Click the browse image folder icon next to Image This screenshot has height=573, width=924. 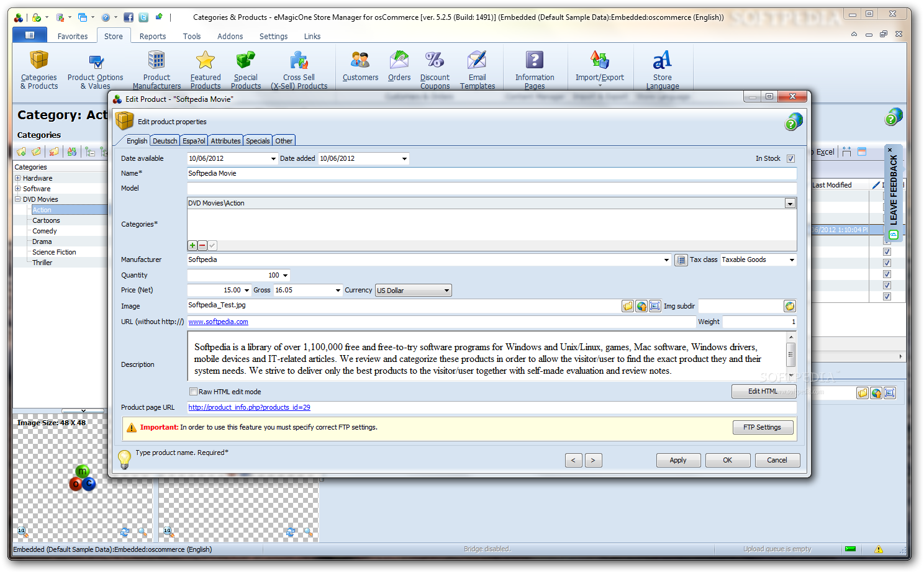click(628, 306)
